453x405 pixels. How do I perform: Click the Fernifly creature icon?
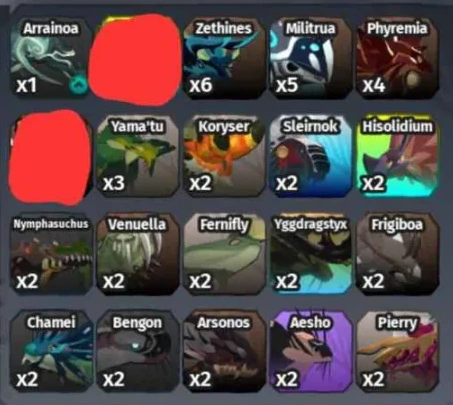224,254
